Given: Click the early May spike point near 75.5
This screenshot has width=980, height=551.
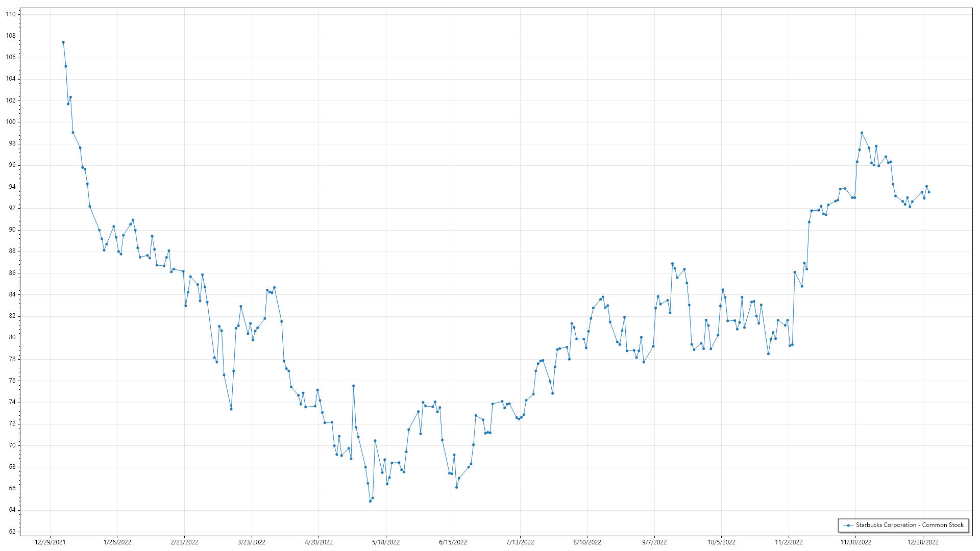Looking at the screenshot, I should (353, 386).
